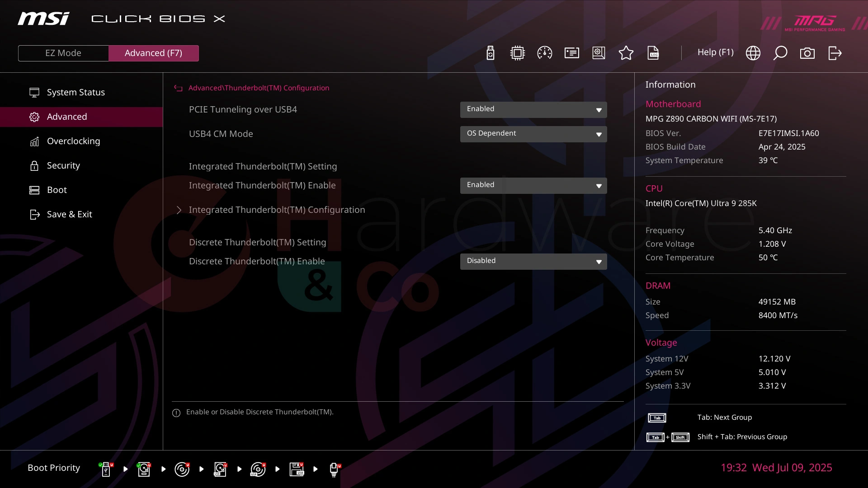868x488 pixels.
Task: Open PCIE Tunneling over USB4 dropdown
Action: (x=533, y=109)
